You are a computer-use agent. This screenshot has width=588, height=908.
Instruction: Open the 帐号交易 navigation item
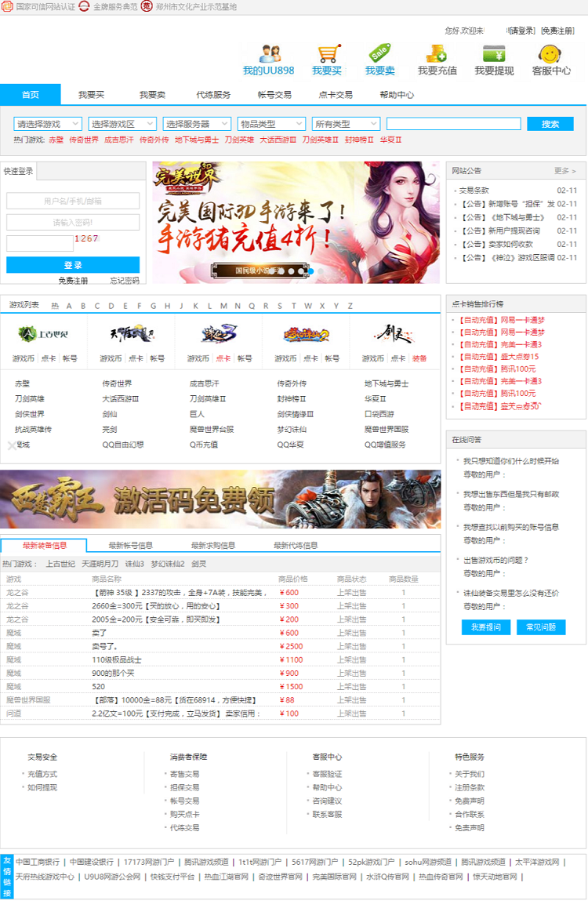pyautogui.click(x=274, y=95)
